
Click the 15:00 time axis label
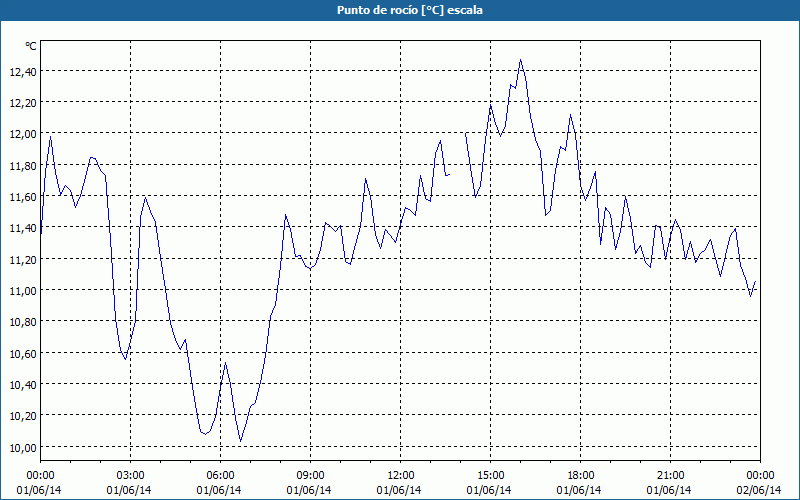pos(490,476)
